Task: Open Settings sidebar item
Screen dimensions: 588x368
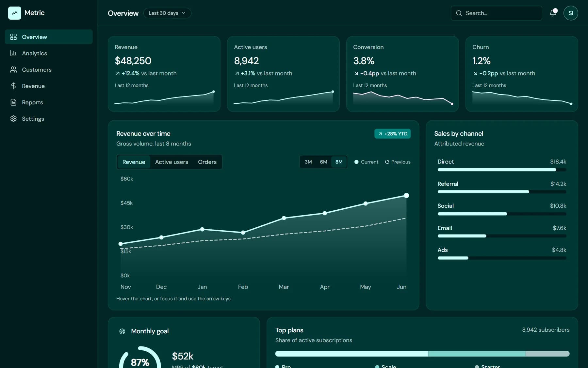Action: (x=49, y=119)
